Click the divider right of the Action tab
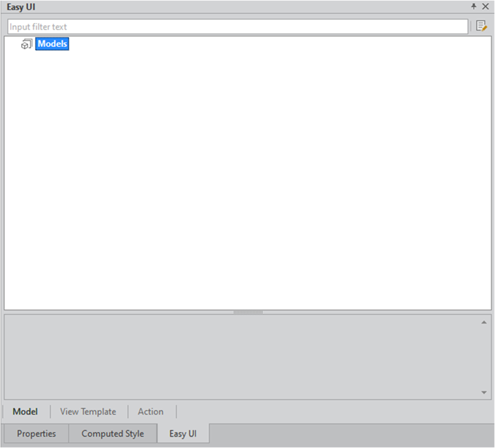Image resolution: width=495 pixels, height=448 pixels. 176,412
